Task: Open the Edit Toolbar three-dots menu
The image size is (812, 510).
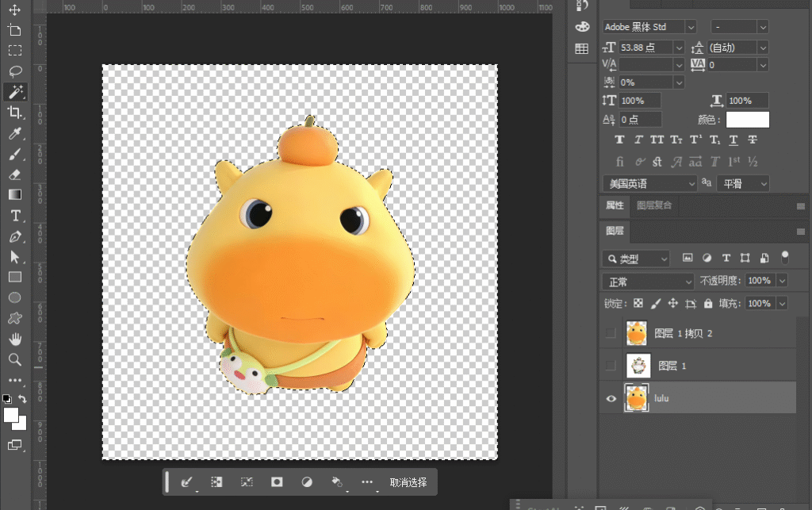Action: pos(14,380)
